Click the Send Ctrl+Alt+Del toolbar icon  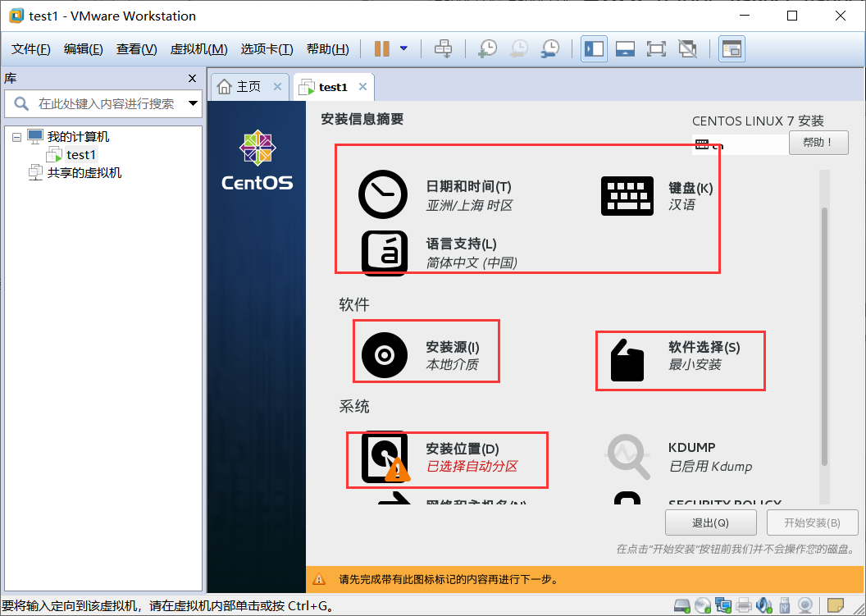click(x=443, y=48)
